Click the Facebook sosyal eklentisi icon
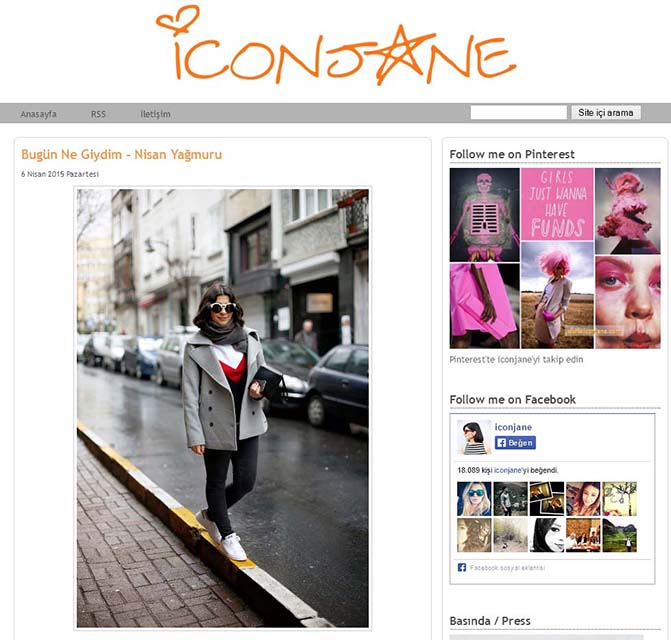 pyautogui.click(x=462, y=568)
